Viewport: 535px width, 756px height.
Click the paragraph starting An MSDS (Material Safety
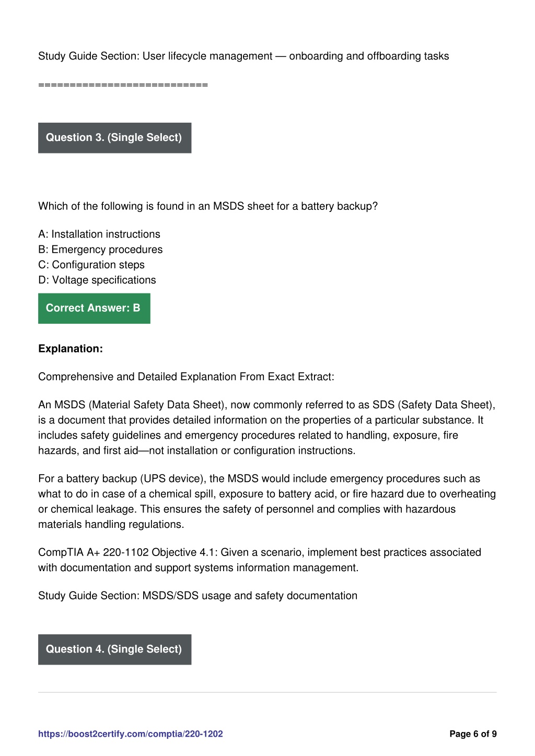(267, 428)
